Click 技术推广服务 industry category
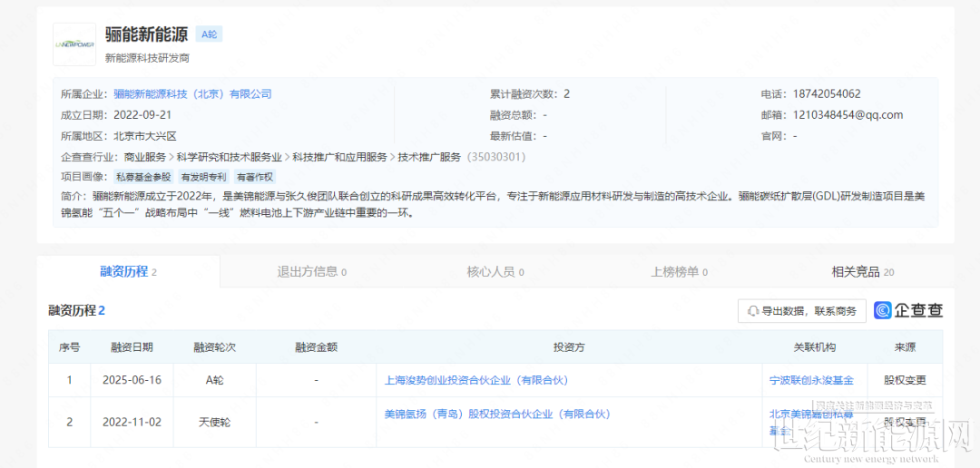 click(x=429, y=157)
